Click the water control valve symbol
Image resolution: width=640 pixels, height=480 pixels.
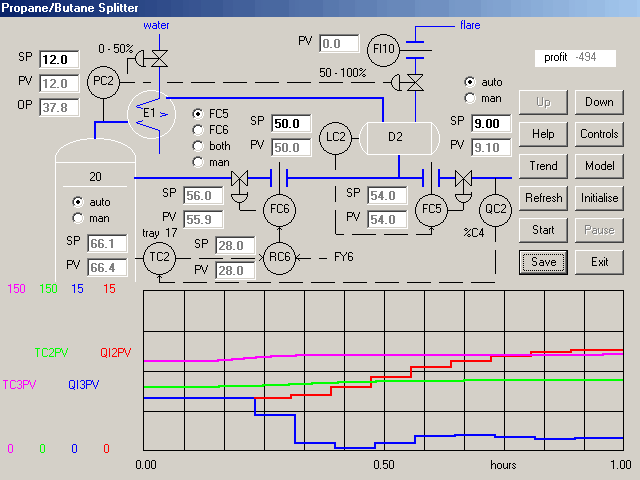tap(158, 54)
